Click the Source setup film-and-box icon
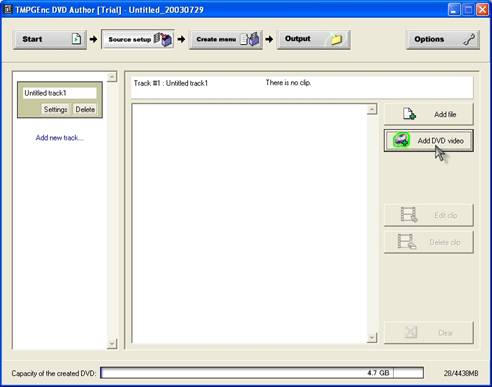Viewport: 492px width, 387px height. 163,39
